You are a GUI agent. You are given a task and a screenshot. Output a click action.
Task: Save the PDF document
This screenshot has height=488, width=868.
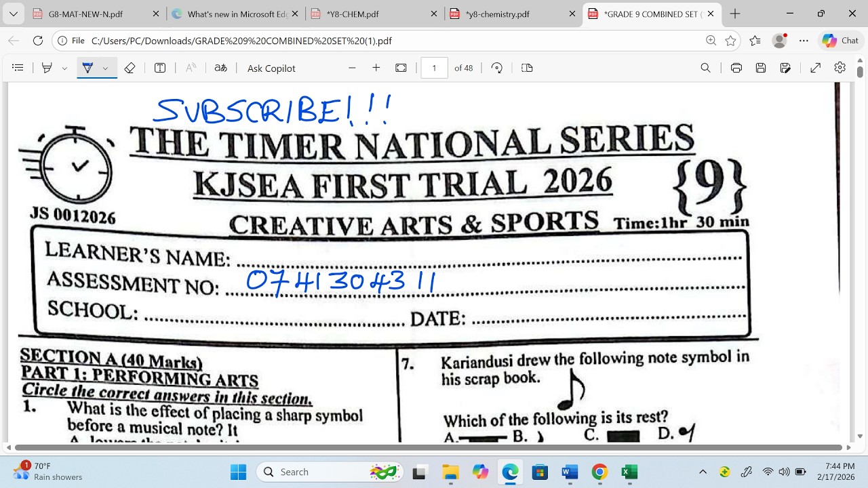[761, 68]
